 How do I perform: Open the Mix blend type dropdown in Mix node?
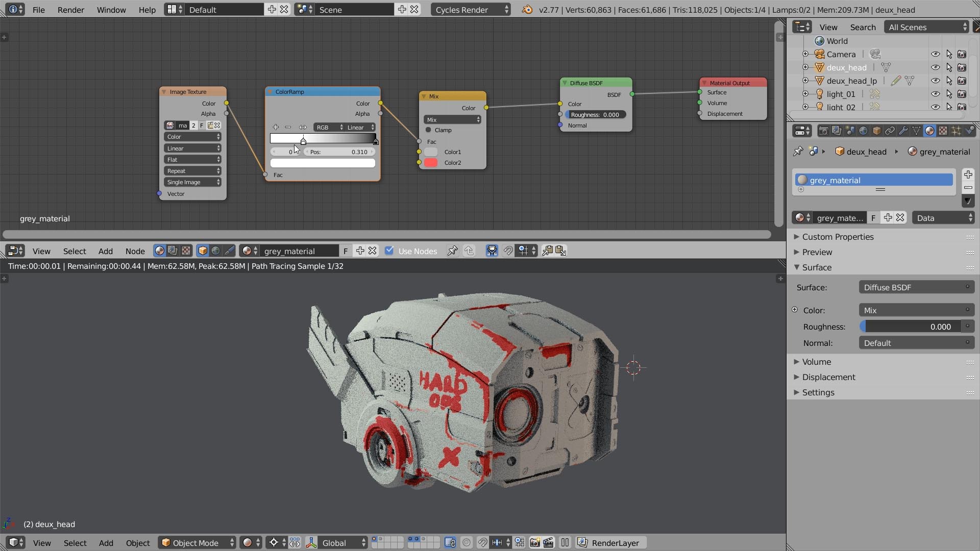[x=452, y=119]
